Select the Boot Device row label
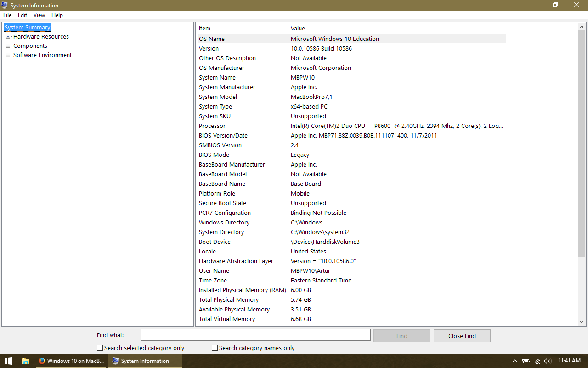Screen dimensions: 588x368 click(x=215, y=242)
